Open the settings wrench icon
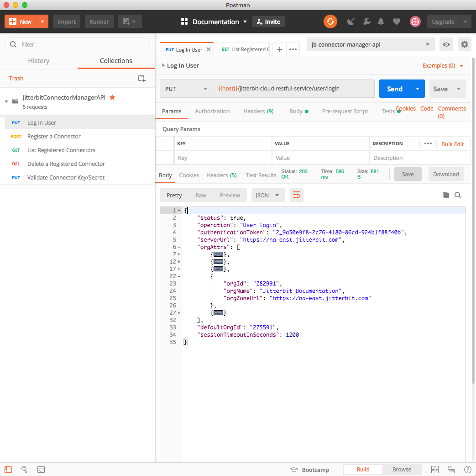476x476 pixels. coord(366,21)
